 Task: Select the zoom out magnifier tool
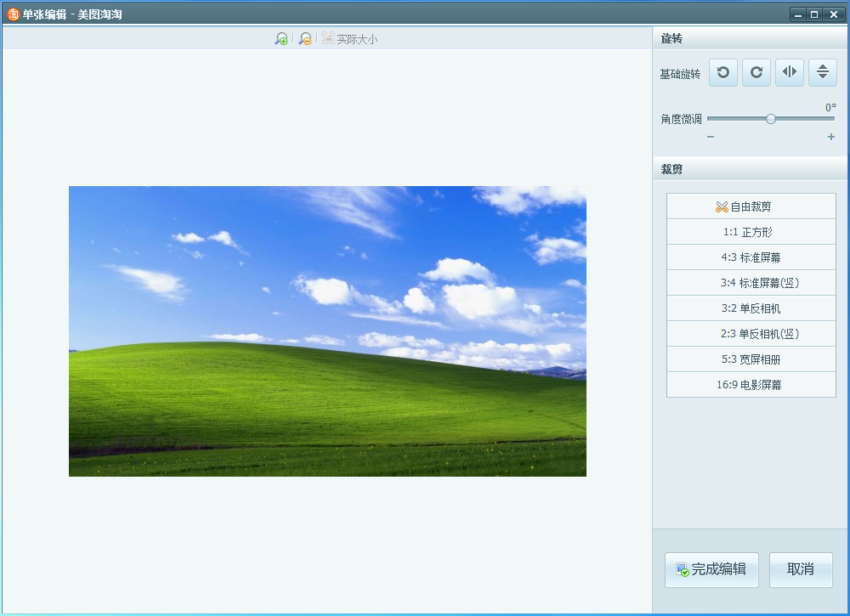[x=304, y=37]
